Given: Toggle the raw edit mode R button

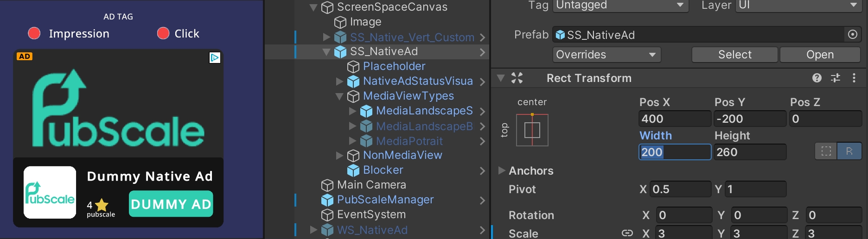Looking at the screenshot, I should [x=849, y=151].
